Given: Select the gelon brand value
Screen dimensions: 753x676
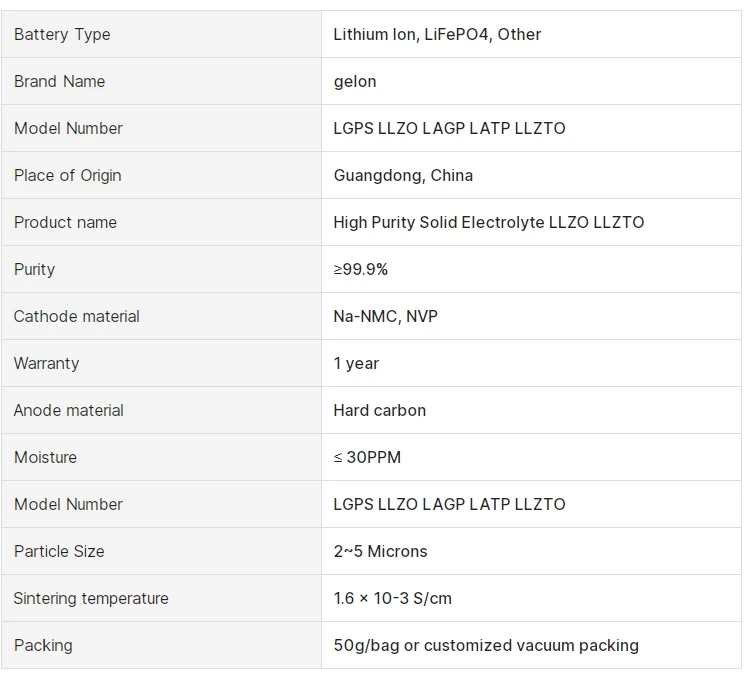Looking at the screenshot, I should [355, 81].
